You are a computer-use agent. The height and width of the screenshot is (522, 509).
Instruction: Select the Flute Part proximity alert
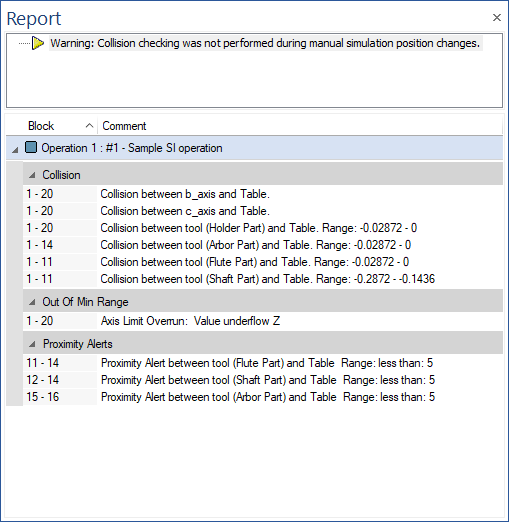coord(263,363)
